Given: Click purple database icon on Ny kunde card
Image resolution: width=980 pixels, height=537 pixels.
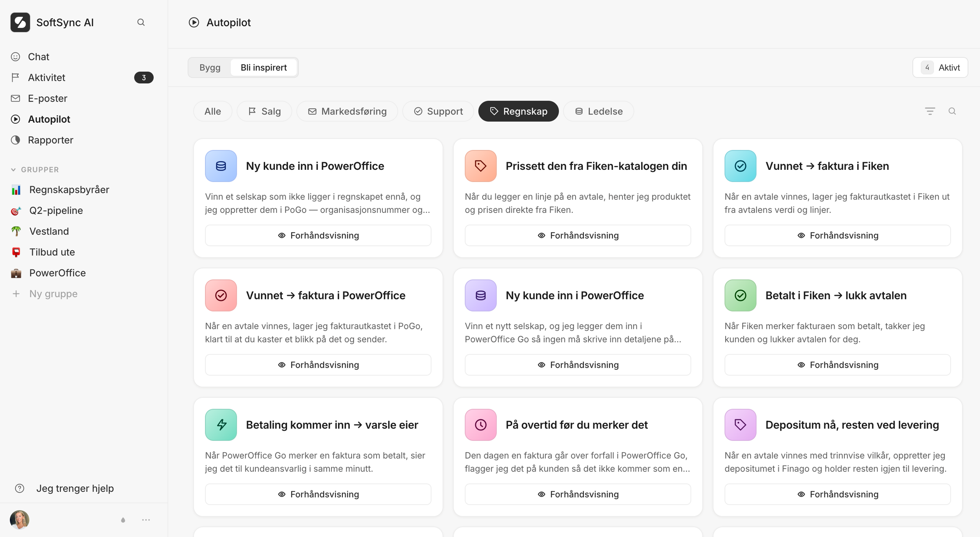Looking at the screenshot, I should point(481,296).
